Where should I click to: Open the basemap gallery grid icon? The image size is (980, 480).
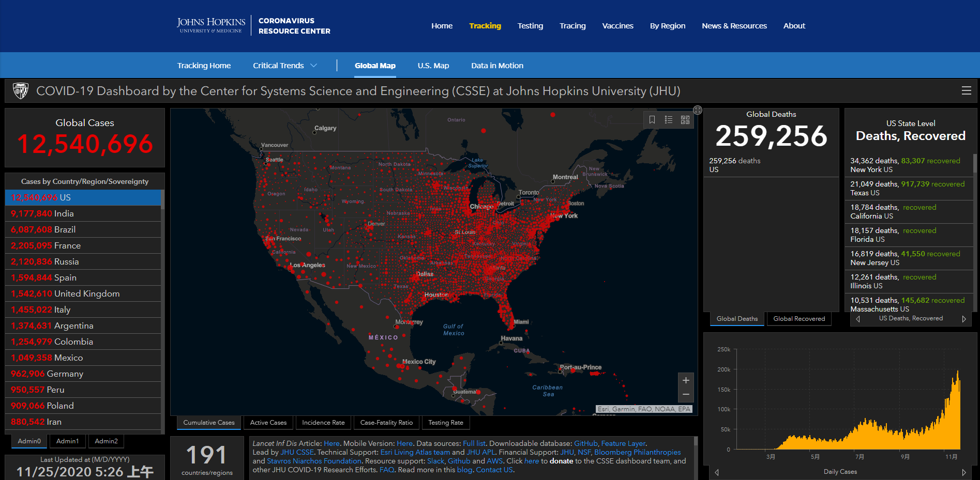[685, 120]
